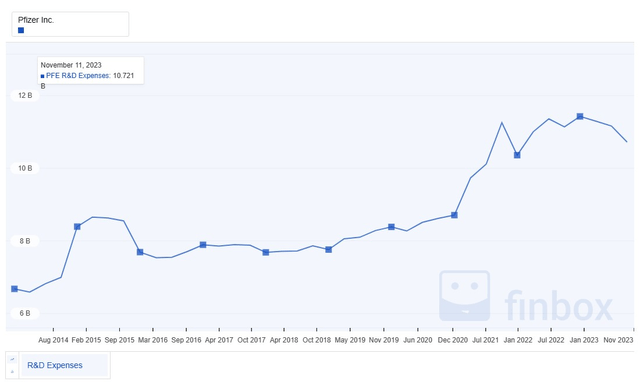Viewport: 640px width, 385px height.
Task: Click the Jan 2022 x-axis label
Action: 518,340
